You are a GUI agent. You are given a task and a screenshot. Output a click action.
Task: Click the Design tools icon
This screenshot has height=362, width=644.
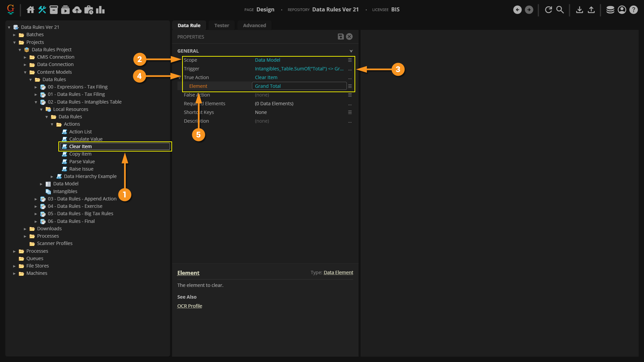42,10
